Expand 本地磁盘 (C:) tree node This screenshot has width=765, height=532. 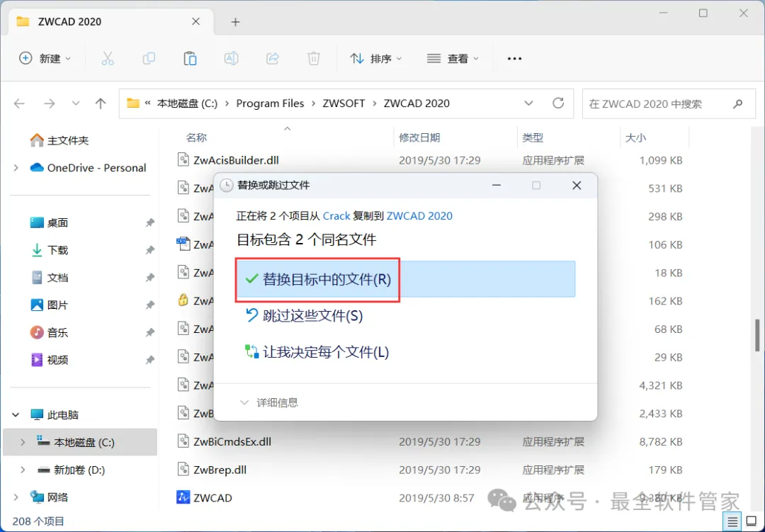click(x=23, y=442)
